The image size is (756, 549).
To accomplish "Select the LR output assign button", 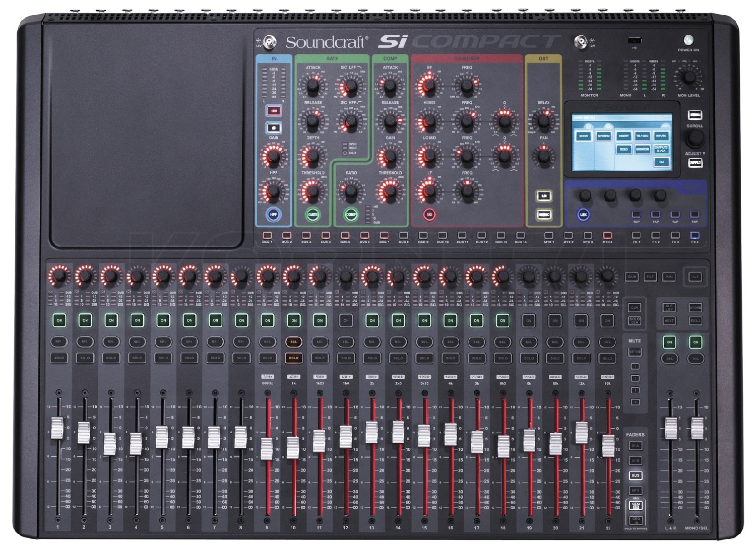I will coord(544,195).
